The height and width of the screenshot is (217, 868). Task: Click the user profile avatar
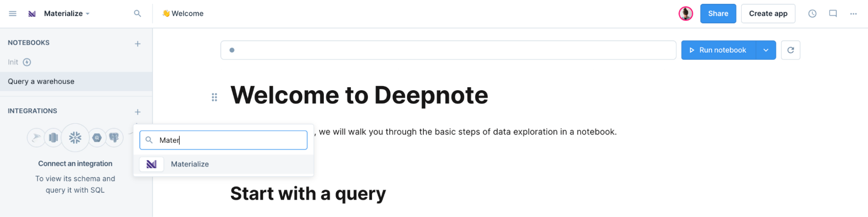(686, 13)
